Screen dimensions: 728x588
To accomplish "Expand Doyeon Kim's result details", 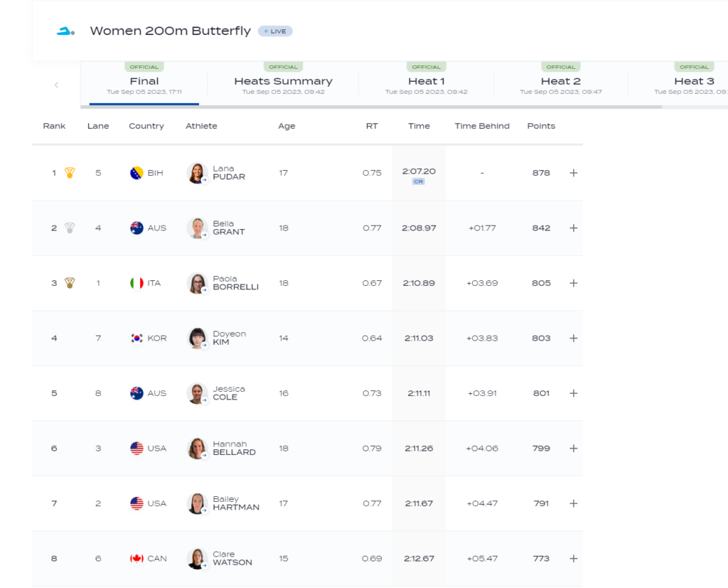I will tap(574, 338).
